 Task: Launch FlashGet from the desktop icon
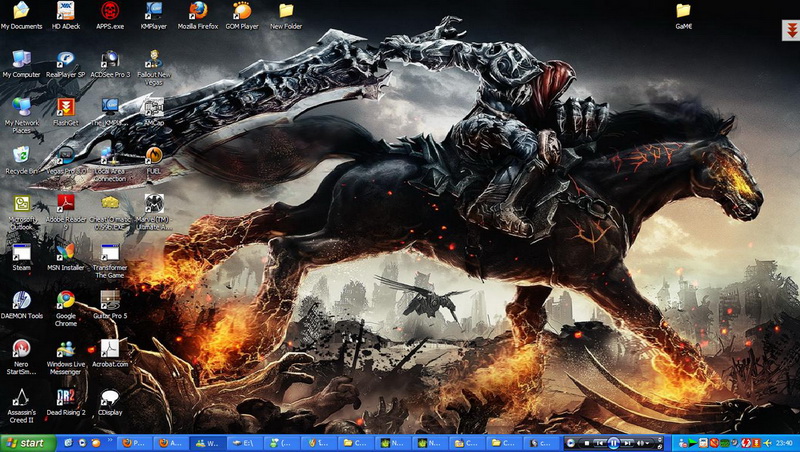click(66, 112)
